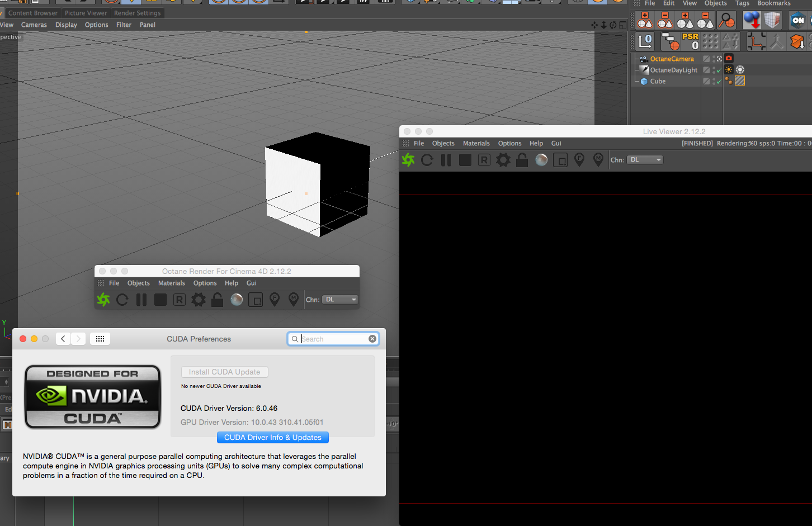The width and height of the screenshot is (812, 526).
Task: Open Objects menu in Live Viewer
Action: click(443, 144)
